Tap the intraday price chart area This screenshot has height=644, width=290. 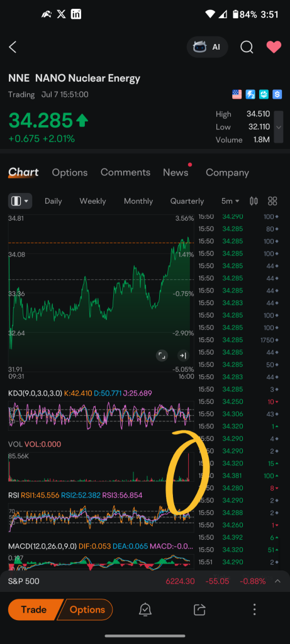coord(101,293)
